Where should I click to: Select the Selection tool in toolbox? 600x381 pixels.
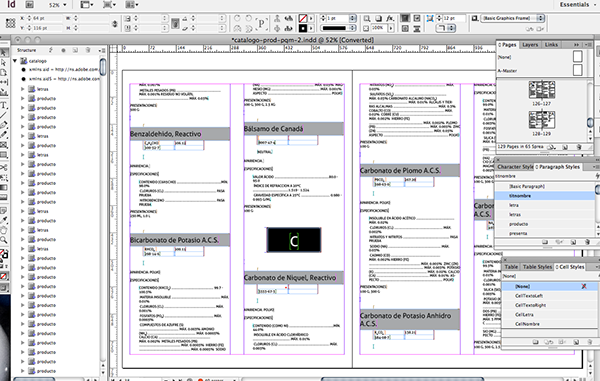4,53
